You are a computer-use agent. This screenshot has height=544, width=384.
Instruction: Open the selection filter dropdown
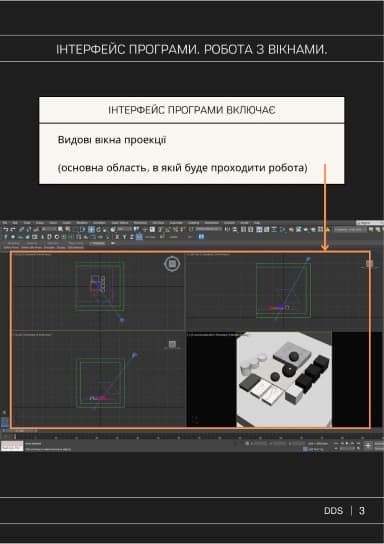pos(49,229)
